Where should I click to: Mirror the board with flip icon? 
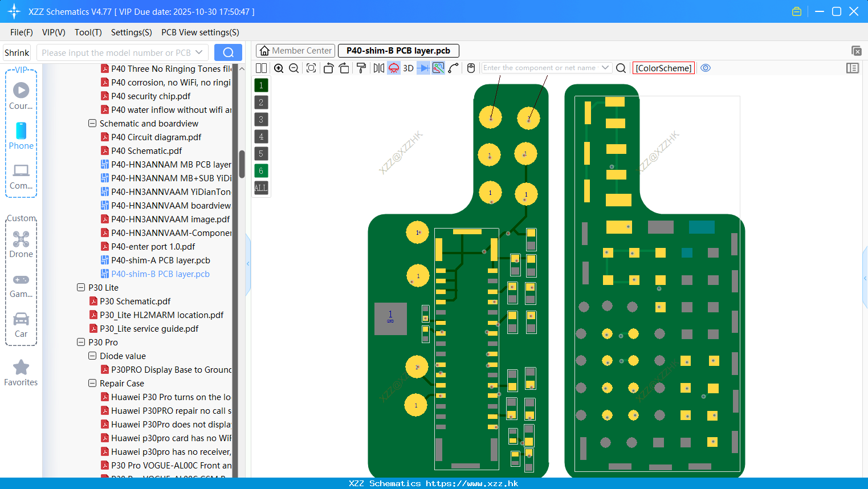pos(378,68)
